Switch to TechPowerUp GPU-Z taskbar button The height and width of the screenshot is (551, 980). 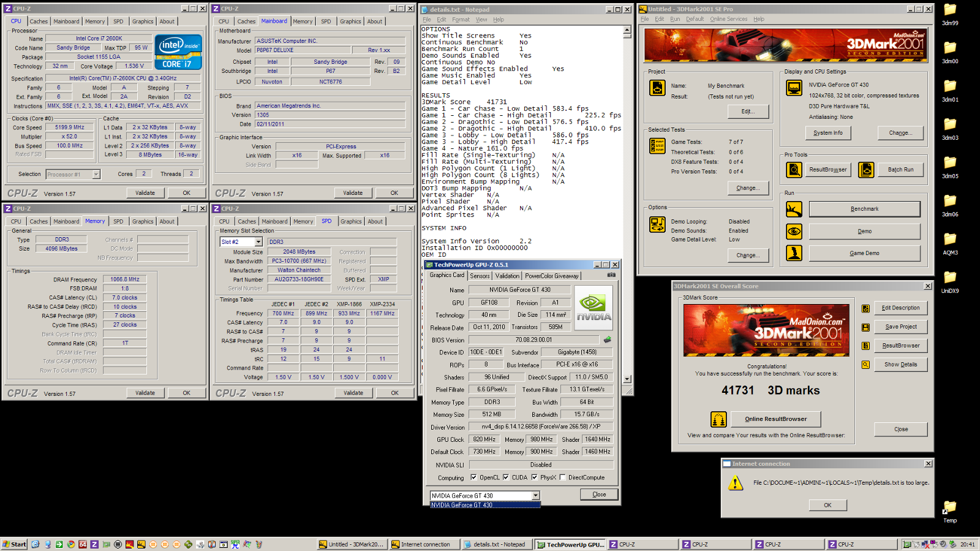tap(571, 544)
